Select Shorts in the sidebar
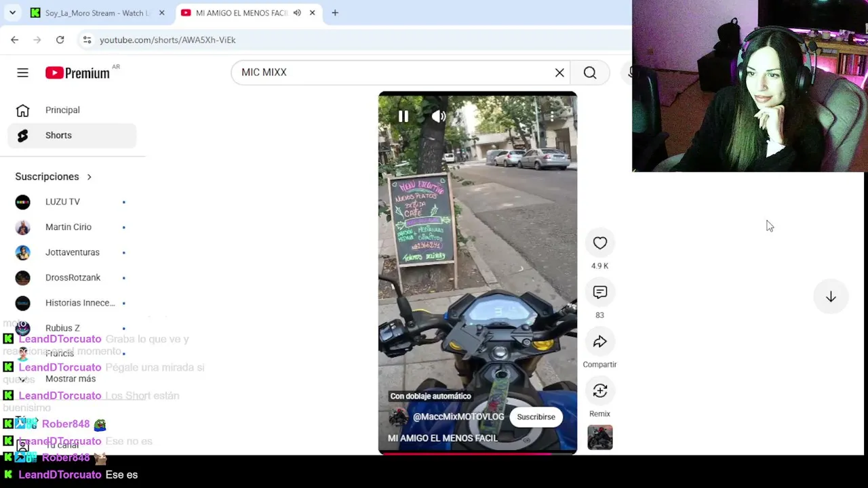Screen dimensions: 868x488 (73, 136)
